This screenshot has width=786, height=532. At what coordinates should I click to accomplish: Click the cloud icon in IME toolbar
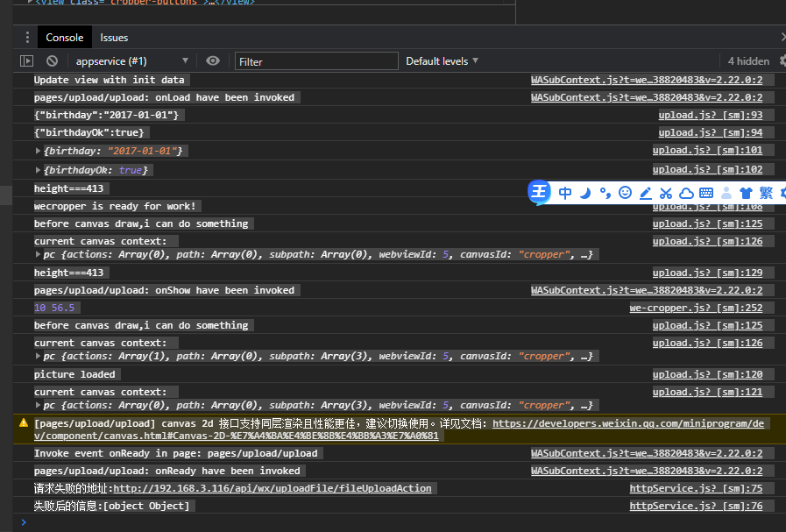[686, 193]
